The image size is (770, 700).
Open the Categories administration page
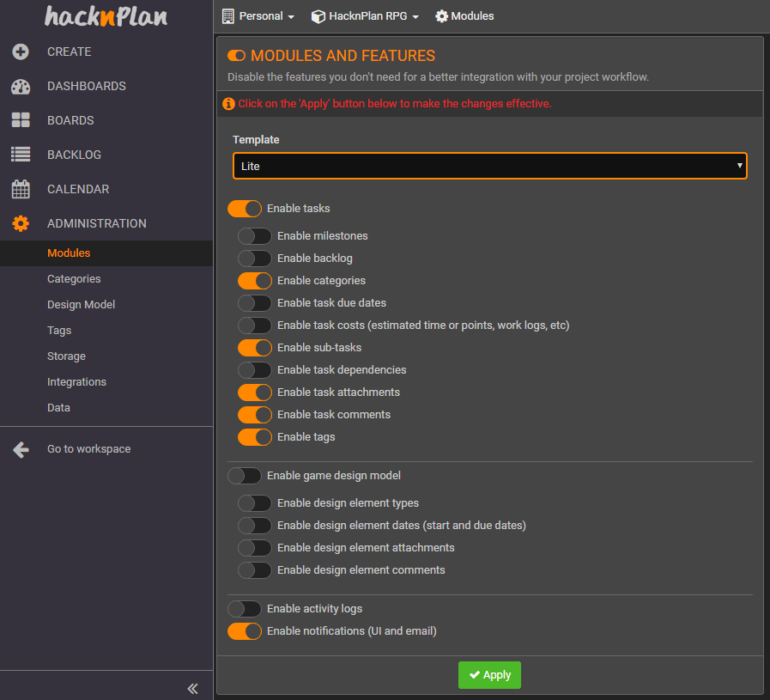tap(74, 279)
